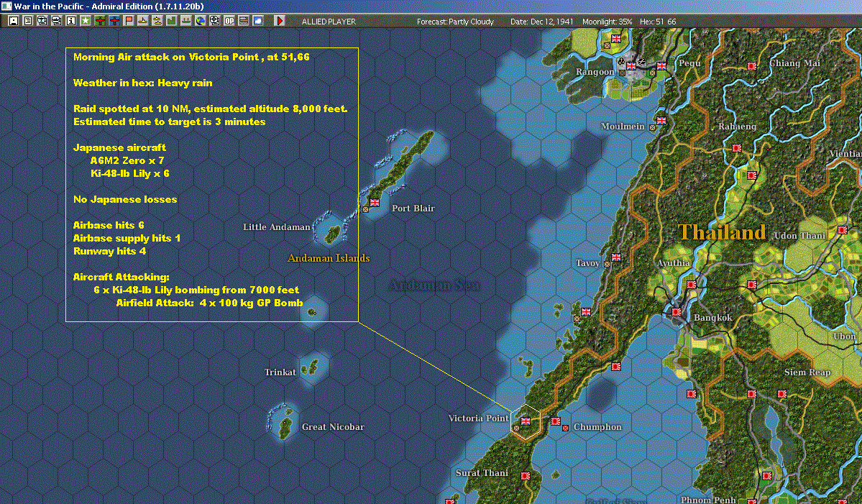The height and width of the screenshot is (504, 862).
Task: Click the red plane on blue background icon
Action: (x=114, y=21)
